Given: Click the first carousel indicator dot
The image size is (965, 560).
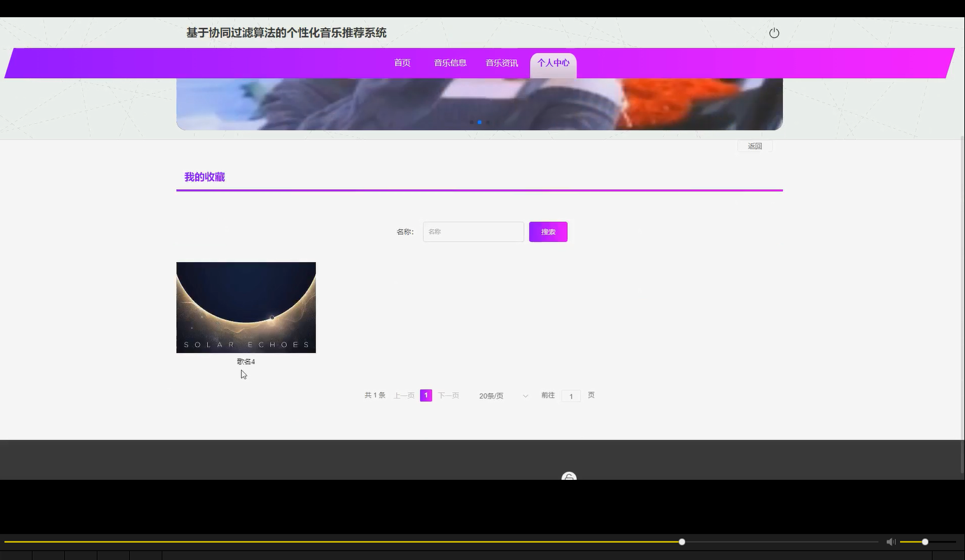Looking at the screenshot, I should tap(471, 122).
